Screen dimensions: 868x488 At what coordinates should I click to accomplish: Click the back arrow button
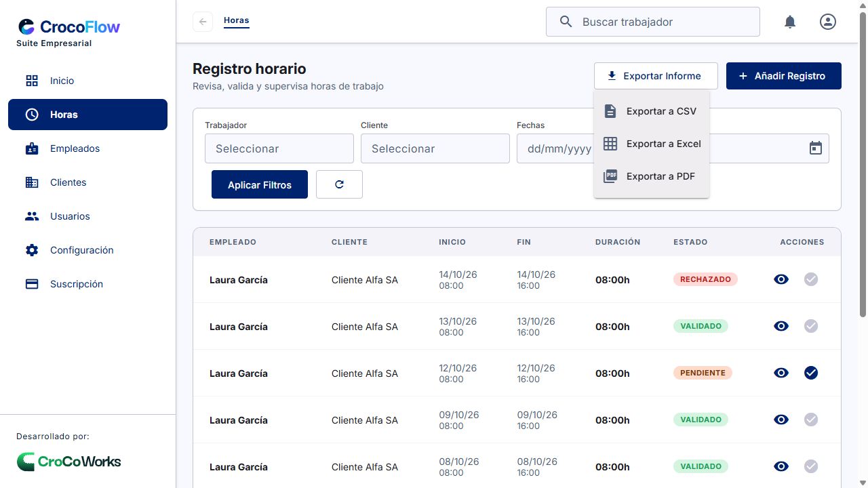point(203,22)
